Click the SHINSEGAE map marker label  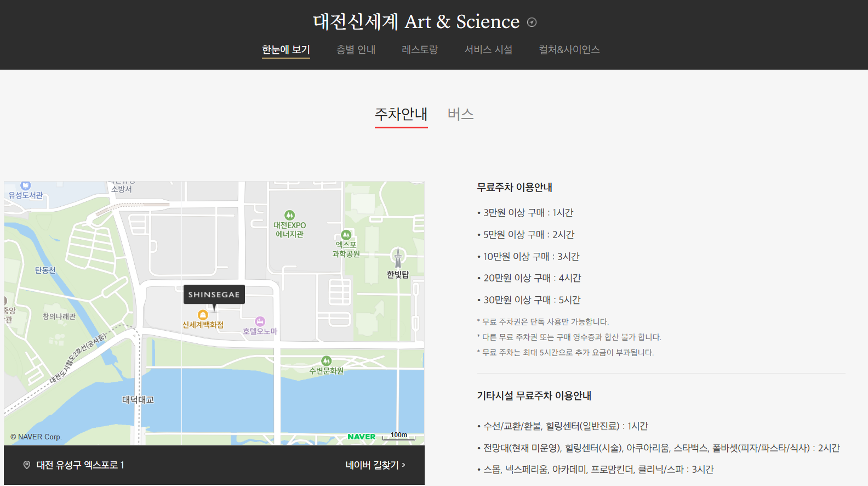[x=214, y=295]
